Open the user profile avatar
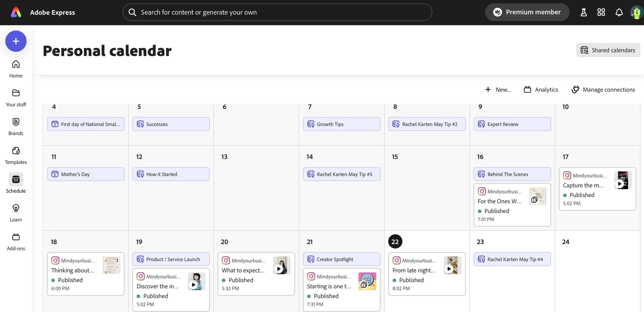Image resolution: width=644 pixels, height=312 pixels. click(x=636, y=12)
